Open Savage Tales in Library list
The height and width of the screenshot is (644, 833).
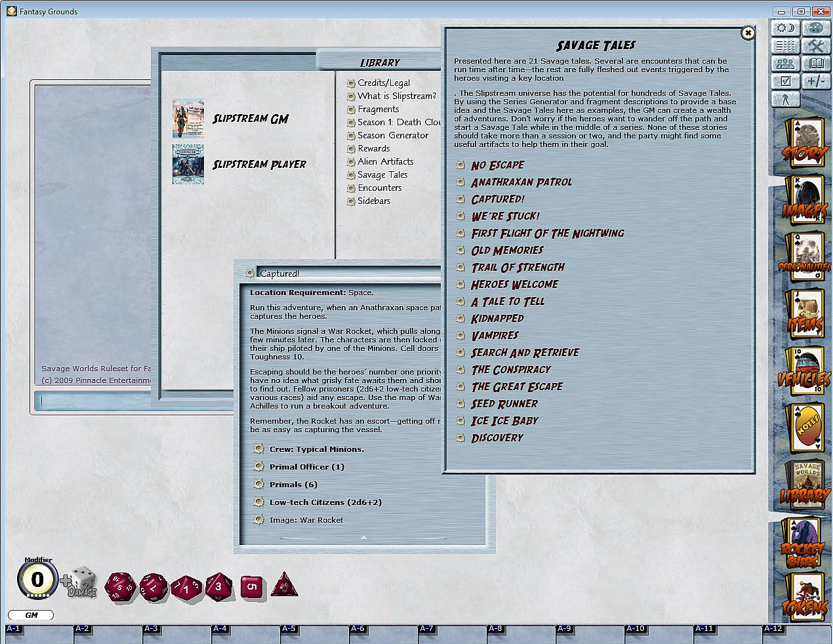click(382, 174)
